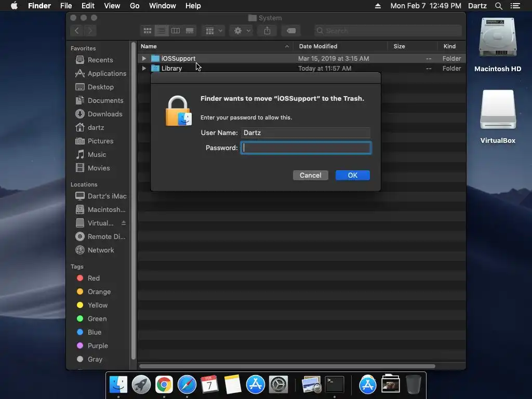The image size is (532, 399).
Task: Open Applications in the sidebar
Action: (x=101, y=74)
